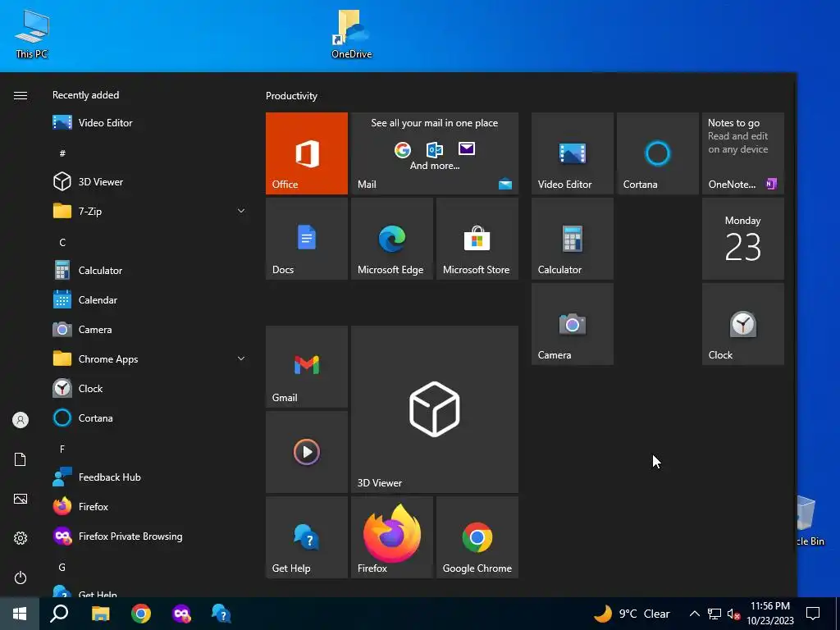The height and width of the screenshot is (630, 840).
Task: Expand the Chrome Apps folder
Action: click(x=149, y=359)
